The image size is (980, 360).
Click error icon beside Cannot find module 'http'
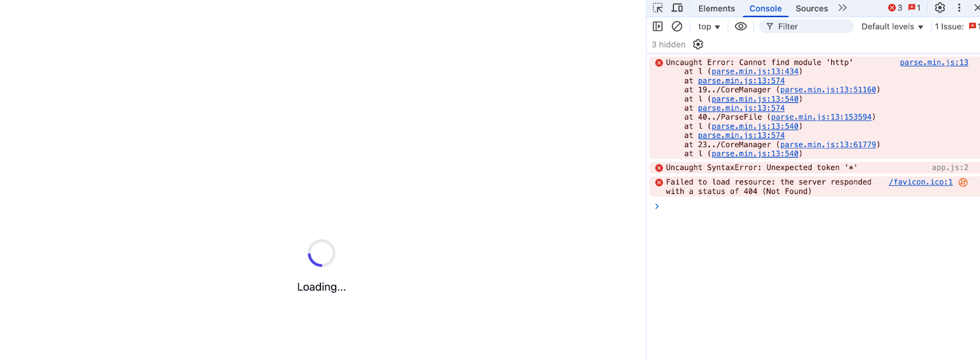point(659,63)
